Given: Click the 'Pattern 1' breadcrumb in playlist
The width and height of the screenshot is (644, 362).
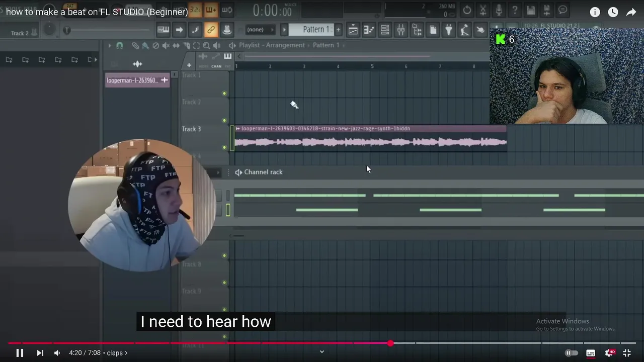Looking at the screenshot, I should tap(326, 45).
